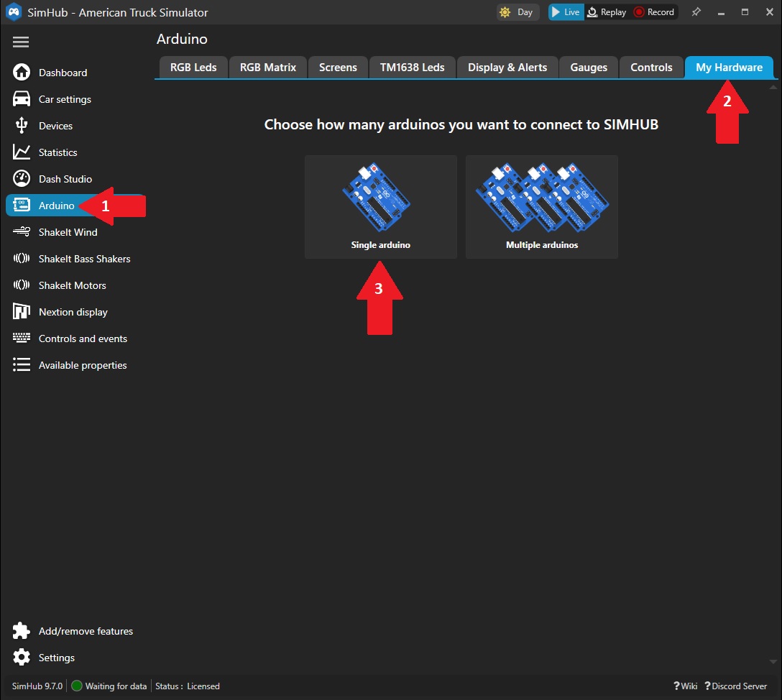The image size is (782, 700).
Task: Close the SimHub window
Action: tap(769, 12)
